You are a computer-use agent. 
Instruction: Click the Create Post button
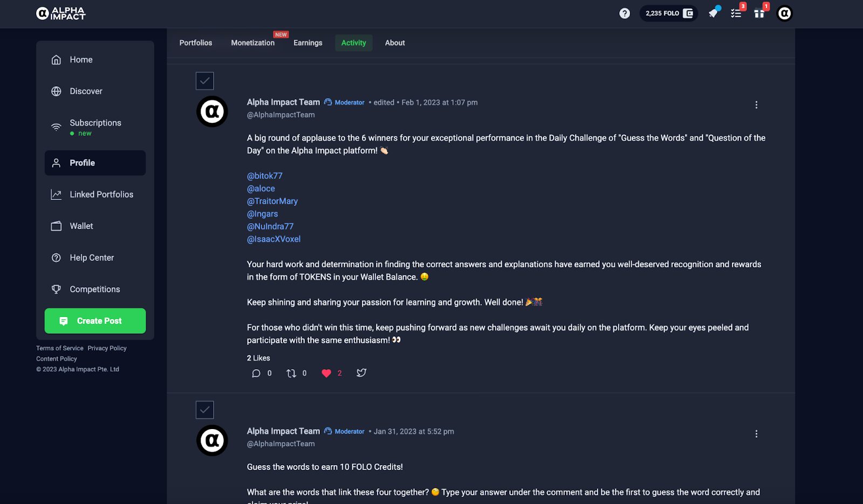coord(95,321)
